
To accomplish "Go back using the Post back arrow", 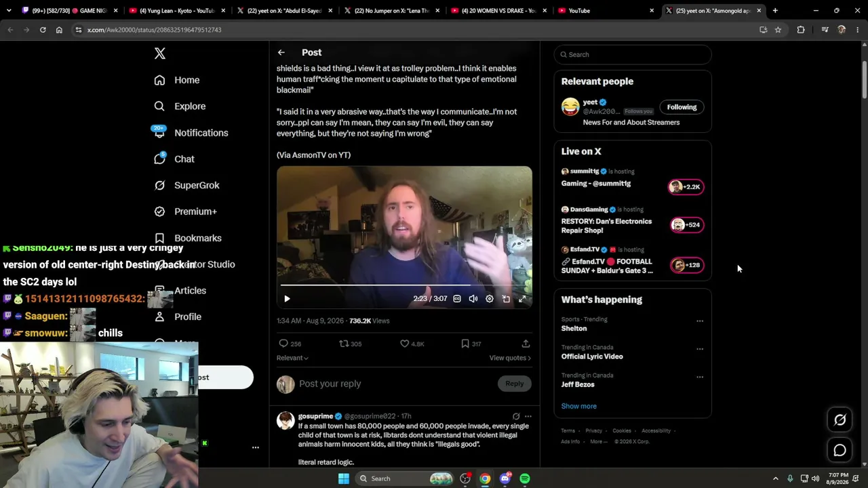I will [281, 52].
